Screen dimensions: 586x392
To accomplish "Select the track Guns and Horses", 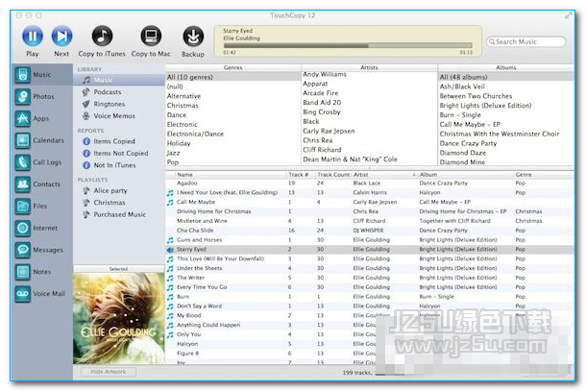I will pos(370,240).
